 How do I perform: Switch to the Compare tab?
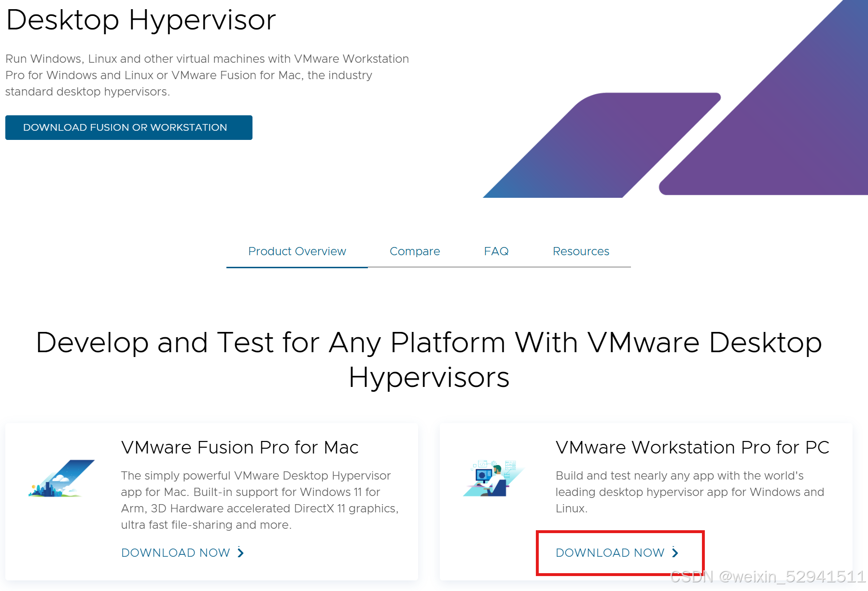[x=415, y=251]
